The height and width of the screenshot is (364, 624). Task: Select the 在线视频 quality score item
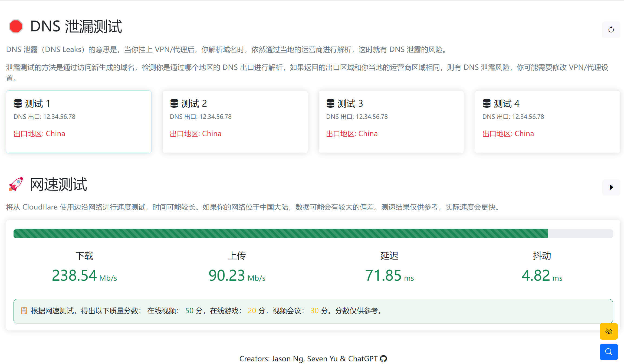175,310
